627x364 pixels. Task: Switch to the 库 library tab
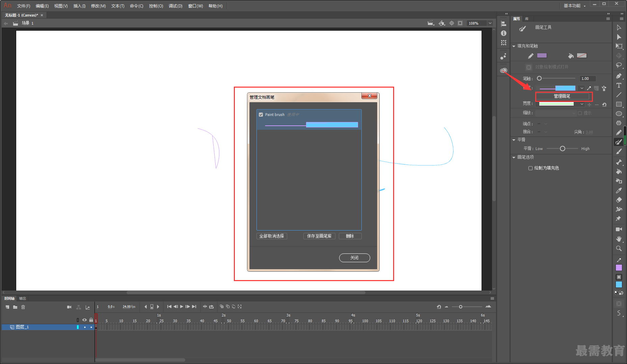526,19
